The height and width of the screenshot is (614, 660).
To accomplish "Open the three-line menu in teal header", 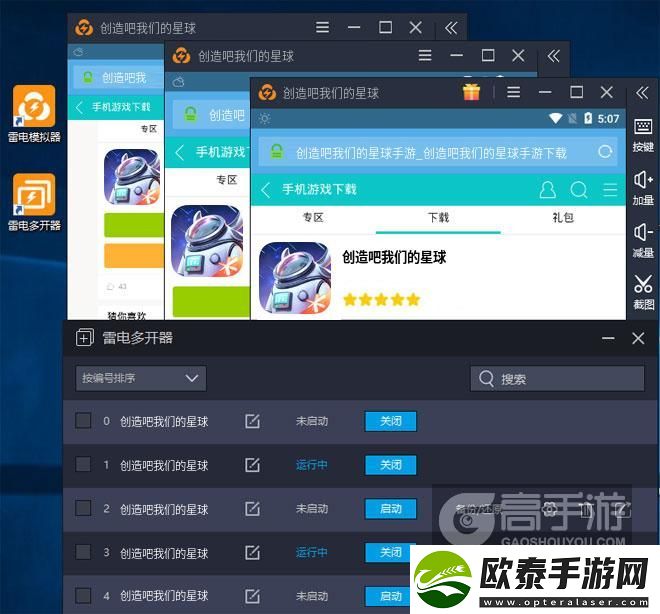I will tap(610, 190).
